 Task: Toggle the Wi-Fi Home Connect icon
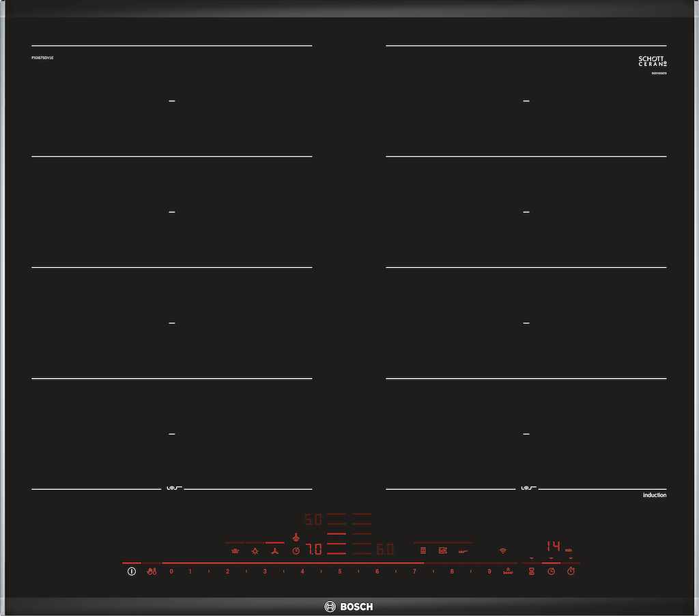(x=503, y=551)
